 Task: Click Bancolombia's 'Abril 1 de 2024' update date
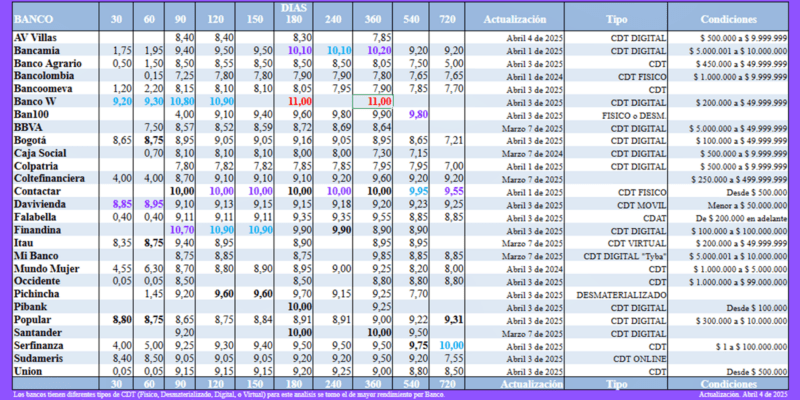coord(534,77)
